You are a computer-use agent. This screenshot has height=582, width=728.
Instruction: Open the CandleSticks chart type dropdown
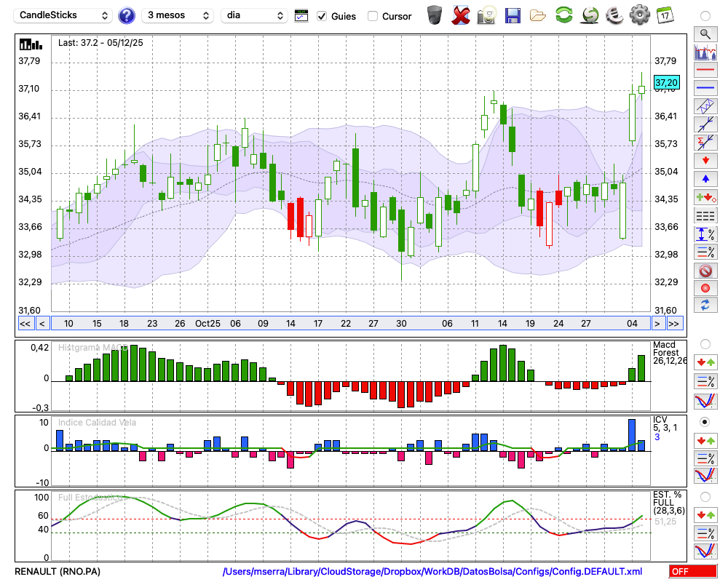[64, 15]
